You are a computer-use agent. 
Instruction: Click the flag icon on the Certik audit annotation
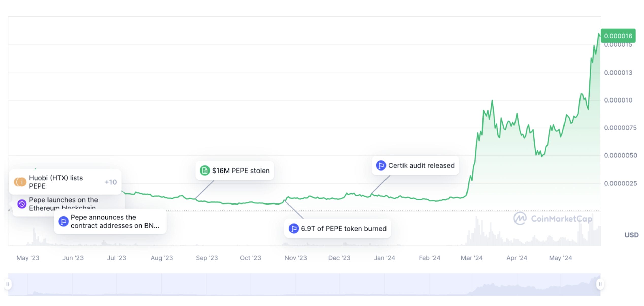coord(381,165)
